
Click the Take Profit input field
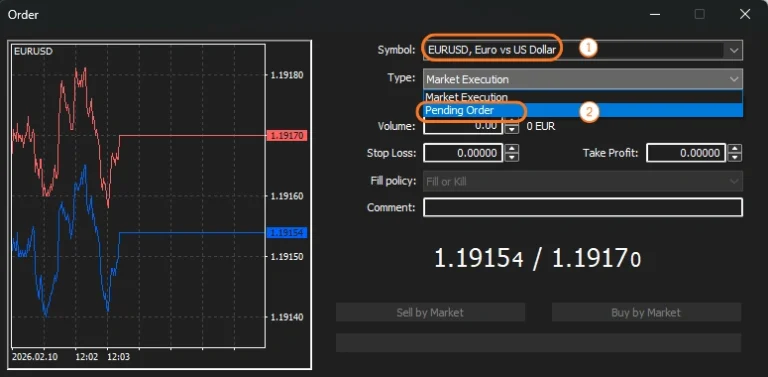[x=686, y=153]
